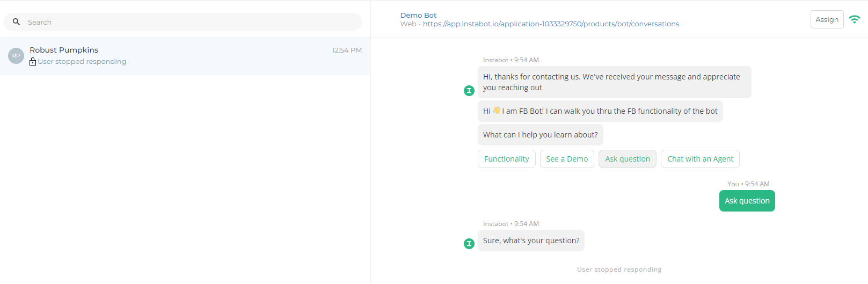Viewport: 868px width, 284px height.
Task: Click the Instabot avatar beside "Sure, what's your question?"
Action: pos(469,244)
